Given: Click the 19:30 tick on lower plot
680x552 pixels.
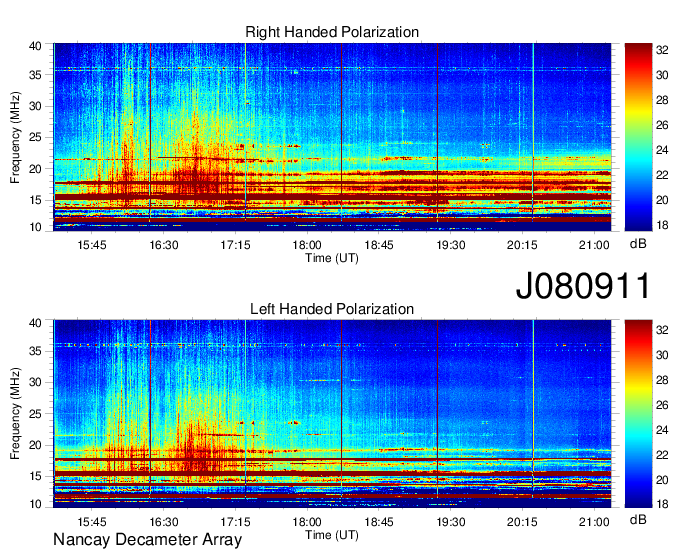Looking at the screenshot, I should [451, 522].
